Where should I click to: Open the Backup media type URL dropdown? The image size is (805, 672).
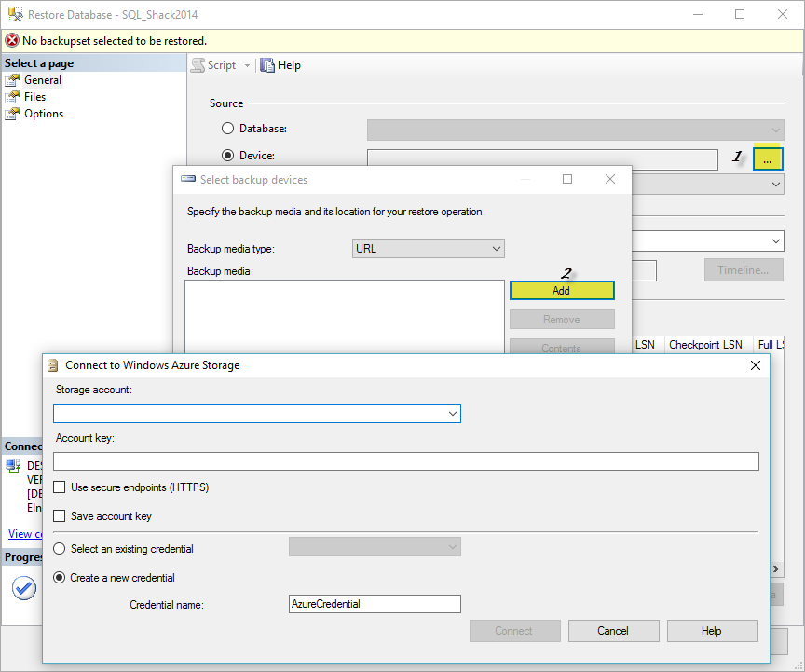[429, 249]
